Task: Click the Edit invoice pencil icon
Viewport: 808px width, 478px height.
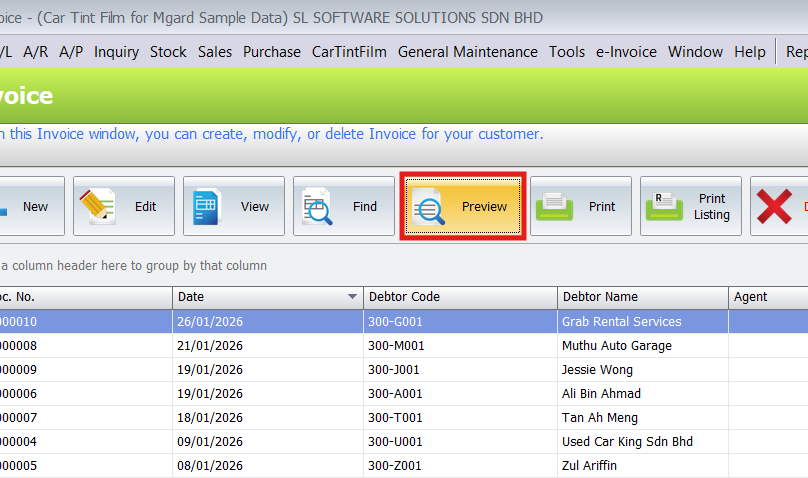Action: coord(98,206)
